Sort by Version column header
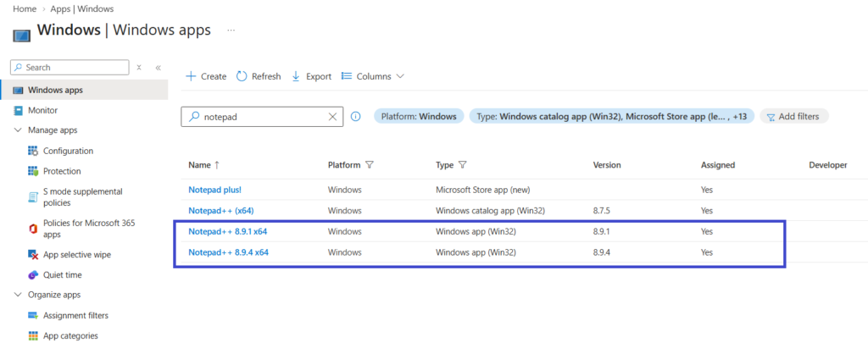The width and height of the screenshot is (868, 359). click(607, 165)
